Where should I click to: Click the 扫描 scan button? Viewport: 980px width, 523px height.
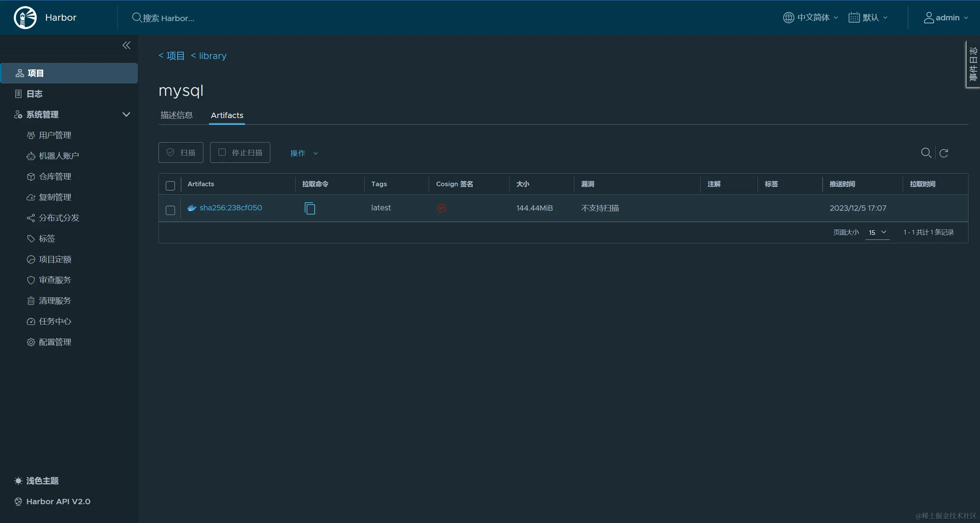pyautogui.click(x=181, y=152)
